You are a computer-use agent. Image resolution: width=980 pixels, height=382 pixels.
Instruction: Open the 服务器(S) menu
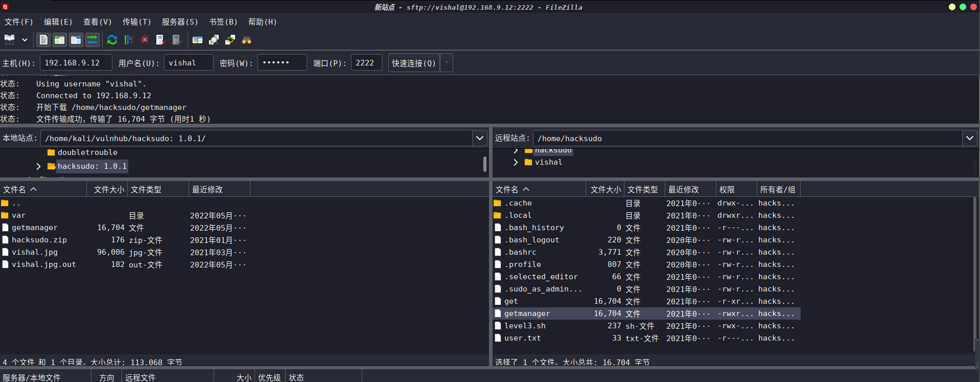pyautogui.click(x=180, y=22)
